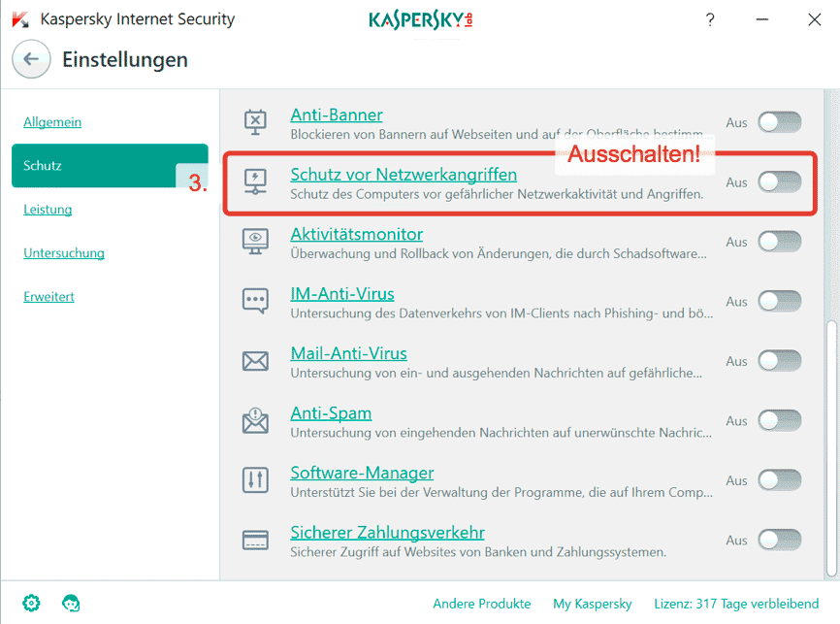Open settings via the gear icon

tap(31, 603)
